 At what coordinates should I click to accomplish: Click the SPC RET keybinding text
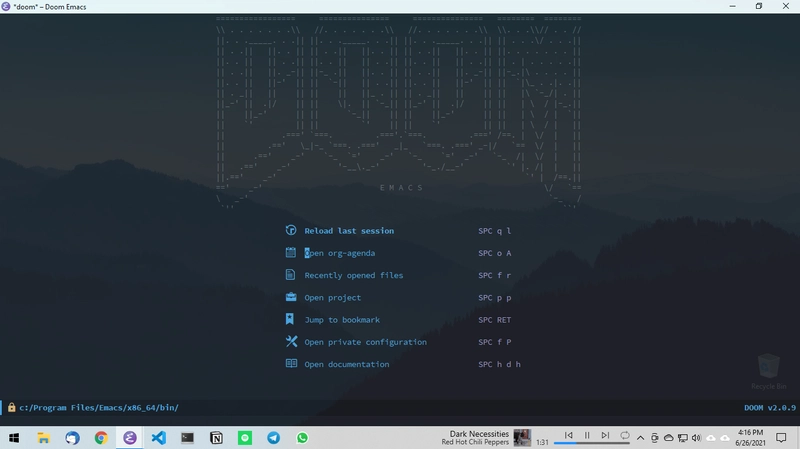click(494, 320)
